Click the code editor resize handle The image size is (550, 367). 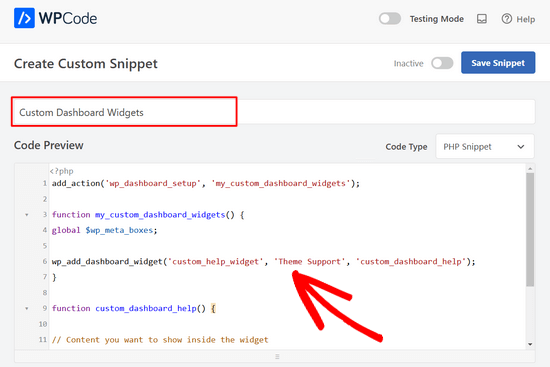[x=277, y=356]
